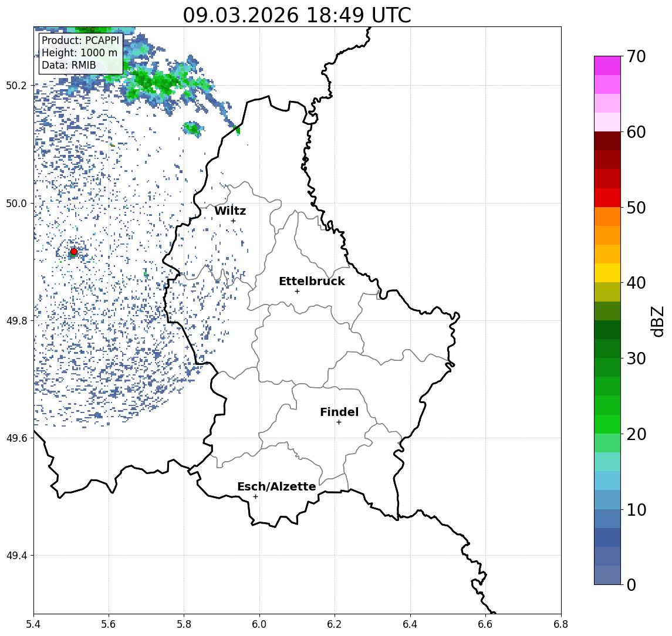Image resolution: width=672 pixels, height=636 pixels.
Task: Click the colorbar tick label 70
Action: 636,56
